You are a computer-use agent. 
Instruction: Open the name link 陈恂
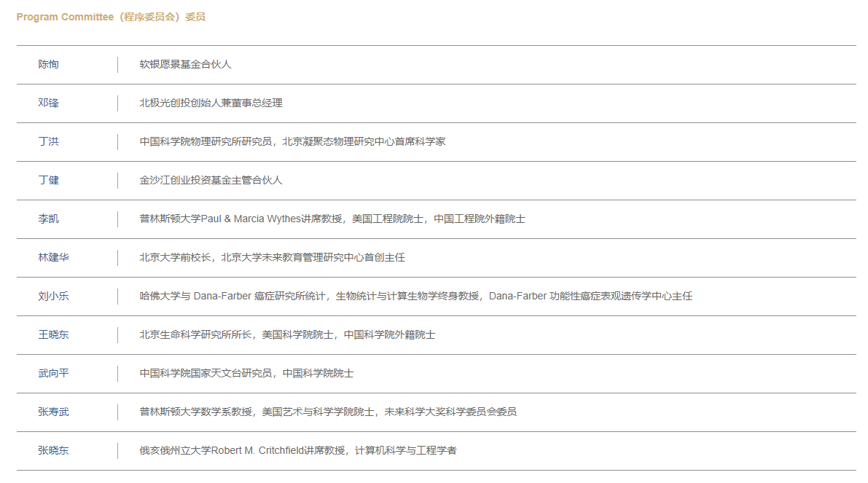48,64
